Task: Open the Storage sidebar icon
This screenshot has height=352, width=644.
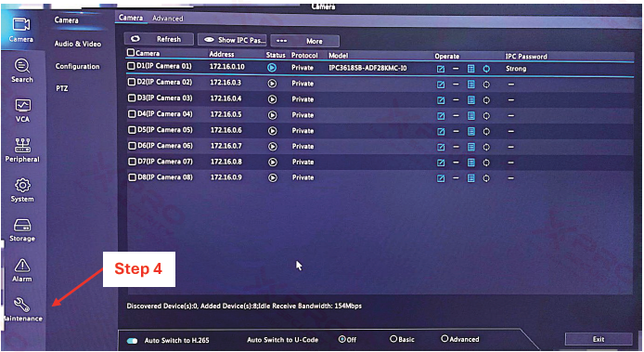Action: coord(22,230)
